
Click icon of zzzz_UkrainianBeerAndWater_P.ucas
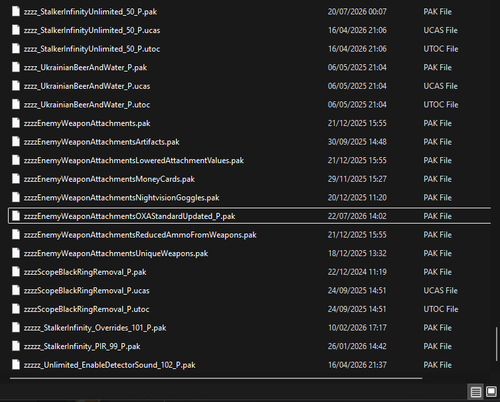16,86
